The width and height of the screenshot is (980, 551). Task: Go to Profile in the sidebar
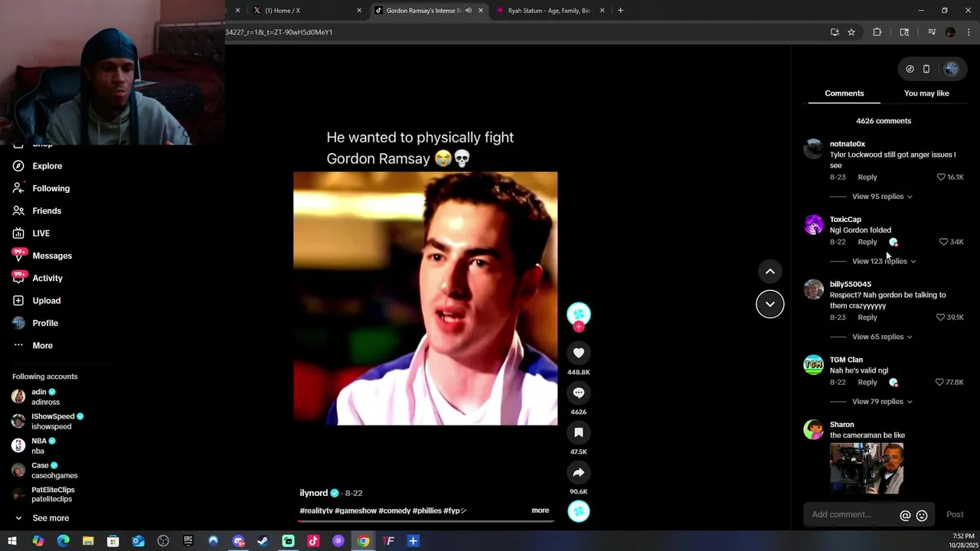tap(35, 323)
